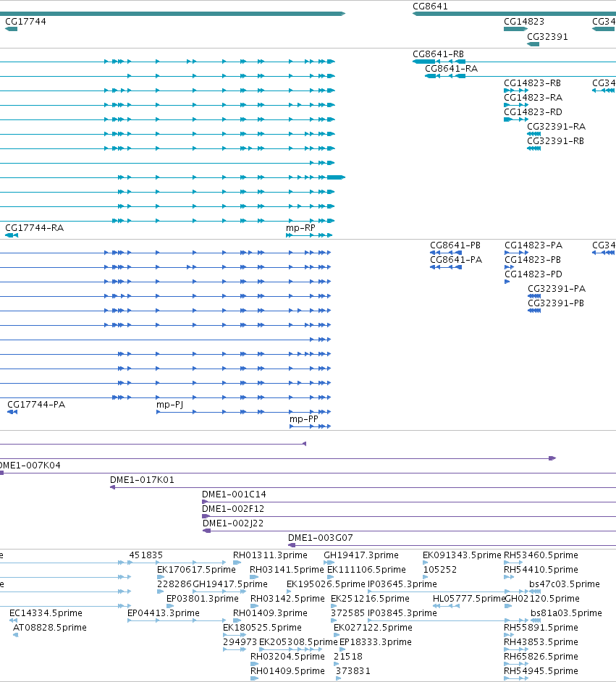Select the RH65826.5prime EST label
This screenshot has height=682, width=616.
tap(541, 657)
